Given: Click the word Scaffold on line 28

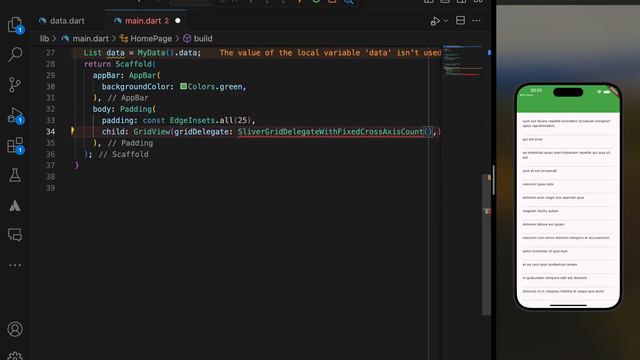Looking at the screenshot, I should point(133,64).
